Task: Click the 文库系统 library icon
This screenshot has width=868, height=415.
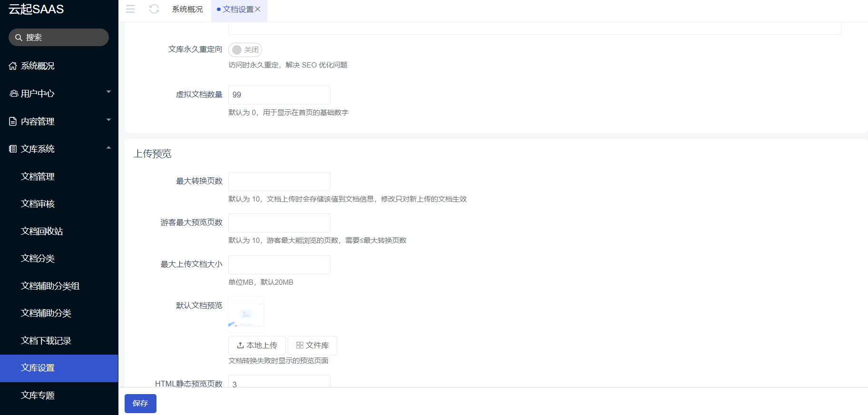Action: (x=13, y=149)
